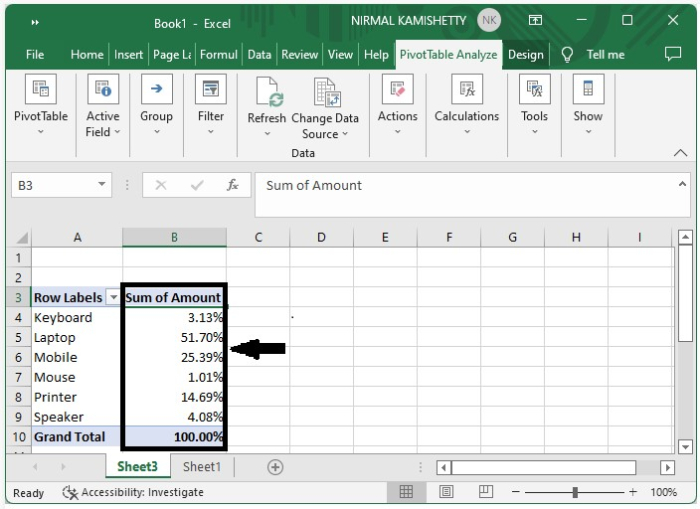Switch to the Sheet1 worksheet tab
The image size is (700, 509).
pyautogui.click(x=201, y=467)
